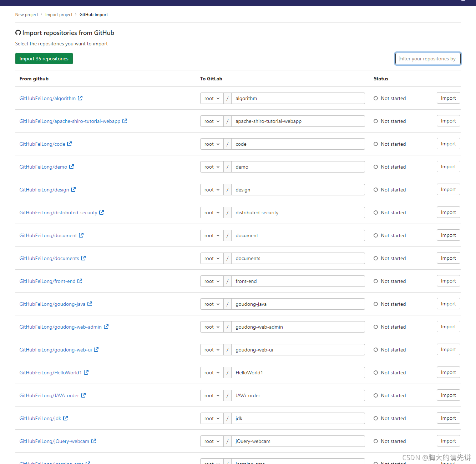This screenshot has width=476, height=464.
Task: Click external link icon next to GitHubFeiLong/demo
Action: coord(72,166)
